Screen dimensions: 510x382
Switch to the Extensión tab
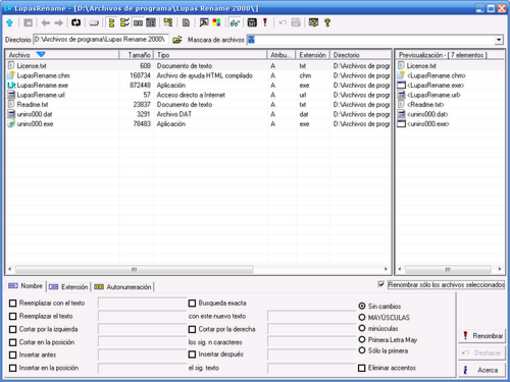click(x=69, y=287)
